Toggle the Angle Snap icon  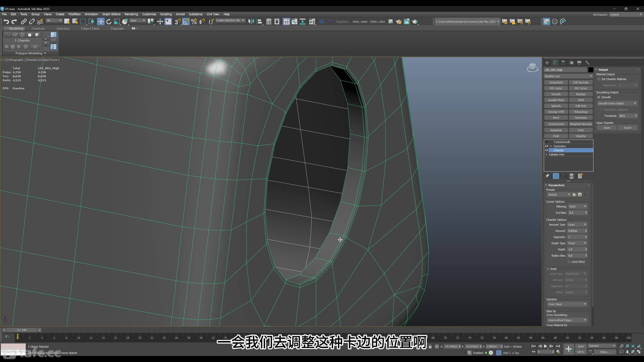point(186,22)
